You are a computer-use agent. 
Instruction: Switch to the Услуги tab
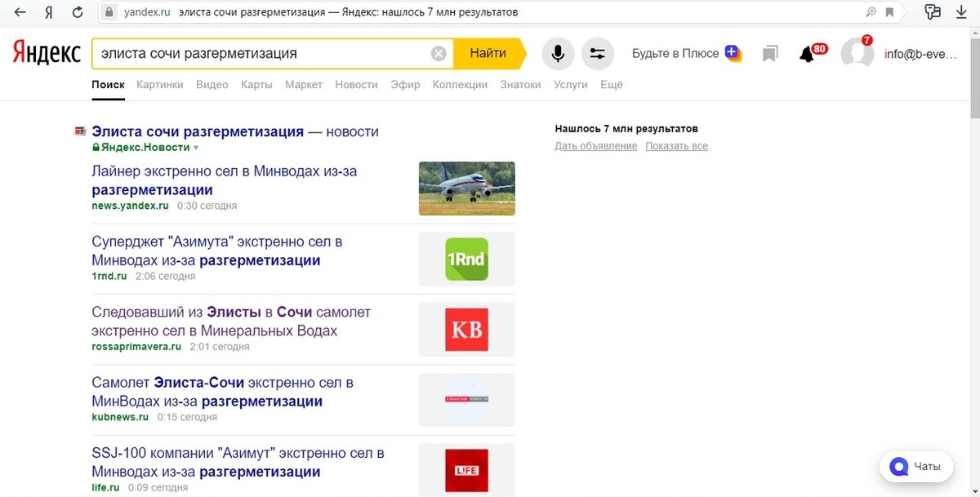[x=570, y=85]
